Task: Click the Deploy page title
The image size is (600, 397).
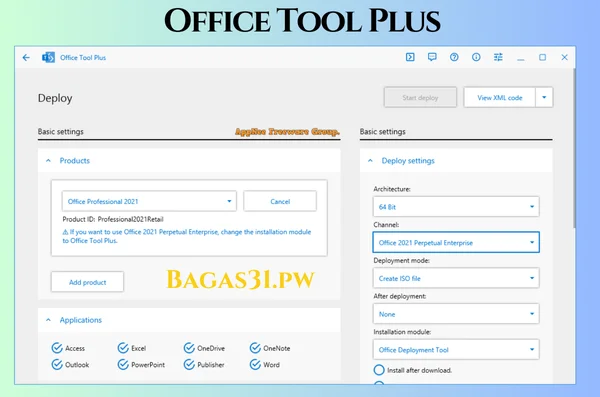Action: point(55,98)
